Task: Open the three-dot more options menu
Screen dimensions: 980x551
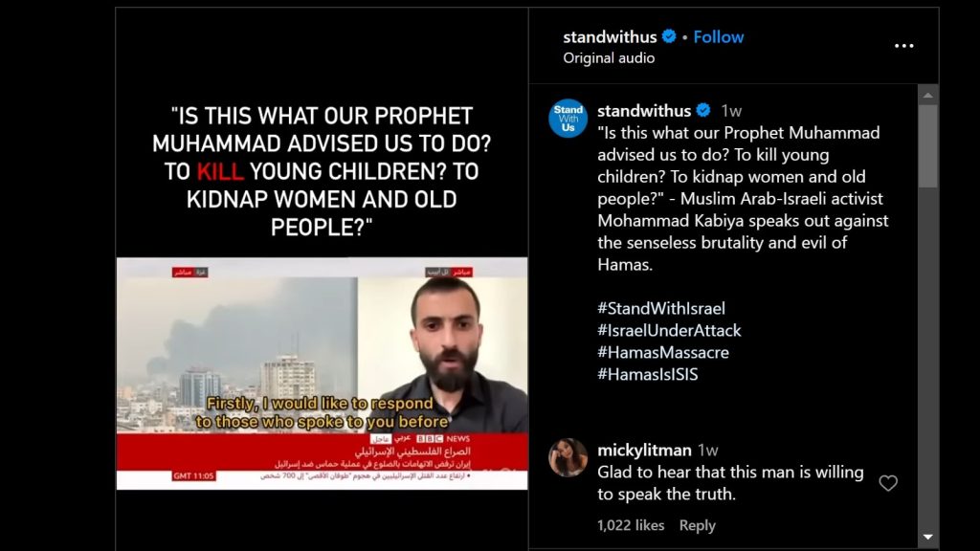Action: tap(903, 46)
